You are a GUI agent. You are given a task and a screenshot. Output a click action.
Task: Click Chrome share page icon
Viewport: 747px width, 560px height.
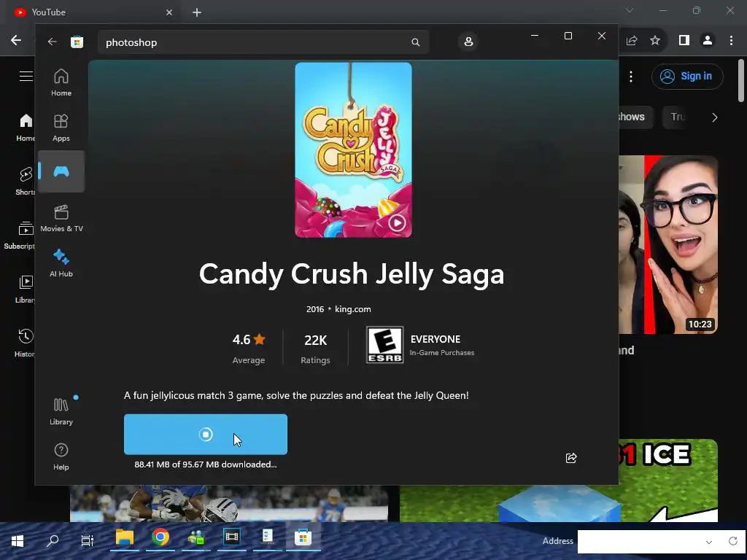click(632, 41)
